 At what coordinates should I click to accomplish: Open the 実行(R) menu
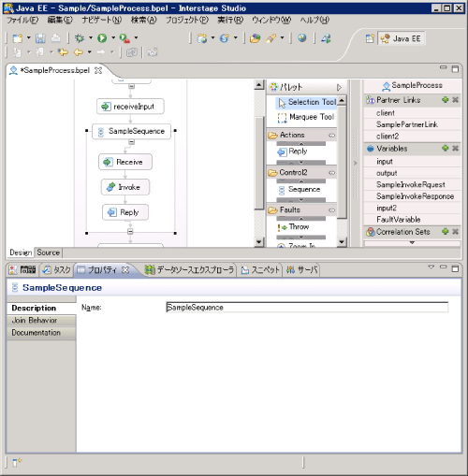coord(230,21)
